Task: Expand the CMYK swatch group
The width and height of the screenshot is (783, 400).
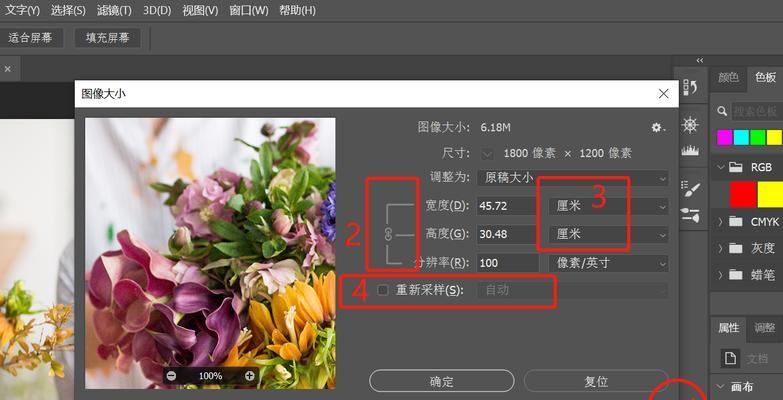Action: (x=720, y=222)
